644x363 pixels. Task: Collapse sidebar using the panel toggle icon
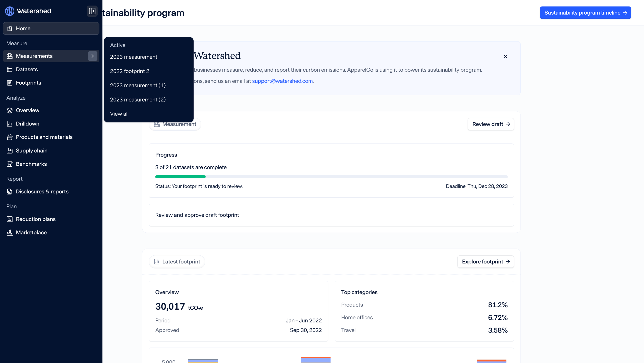[x=92, y=11]
